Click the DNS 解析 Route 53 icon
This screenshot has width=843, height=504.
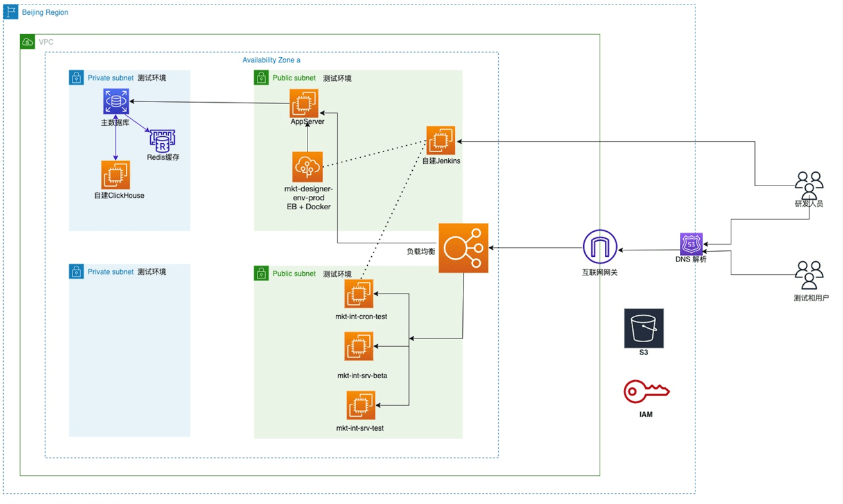[690, 245]
